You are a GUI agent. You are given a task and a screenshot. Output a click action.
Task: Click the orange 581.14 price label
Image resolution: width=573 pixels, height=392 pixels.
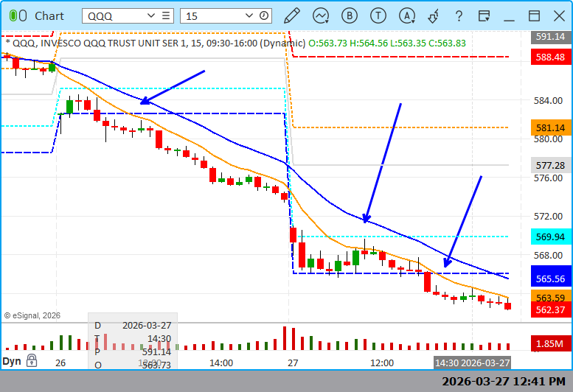point(550,127)
